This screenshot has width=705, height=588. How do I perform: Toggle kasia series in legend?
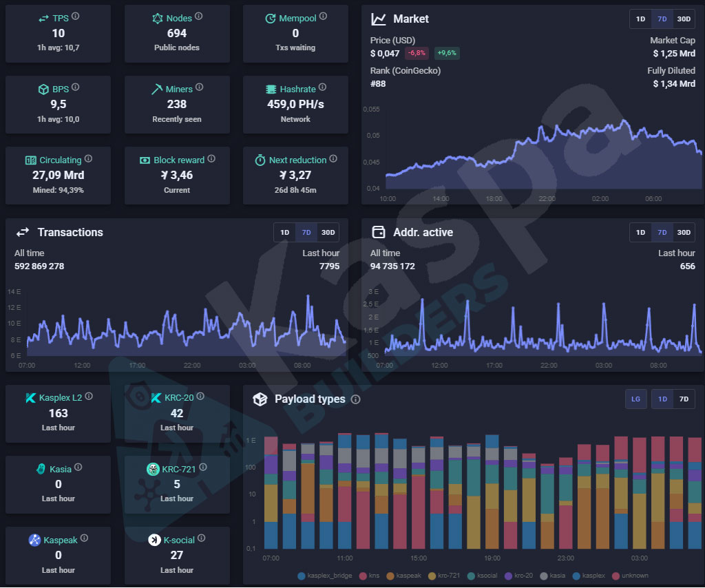point(553,576)
